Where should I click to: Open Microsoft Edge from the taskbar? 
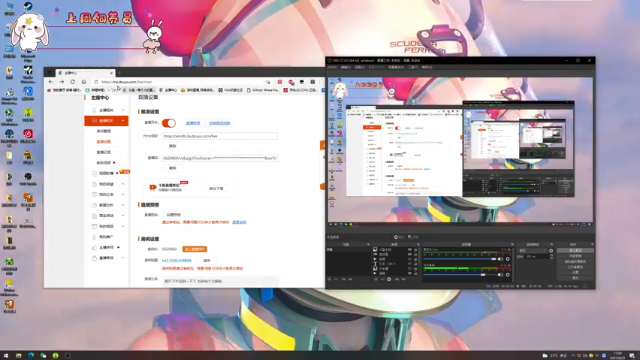(31, 356)
